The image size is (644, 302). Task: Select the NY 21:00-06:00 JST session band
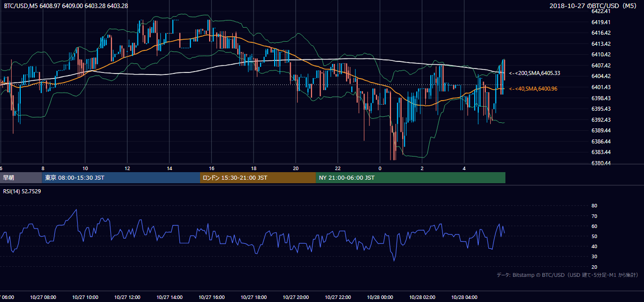411,178
